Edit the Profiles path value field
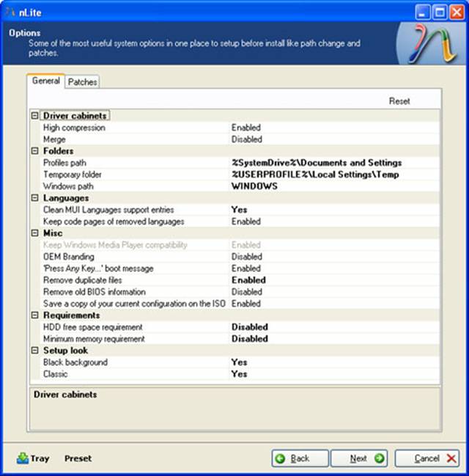Viewport: 469px width, 476px height. pos(317,163)
